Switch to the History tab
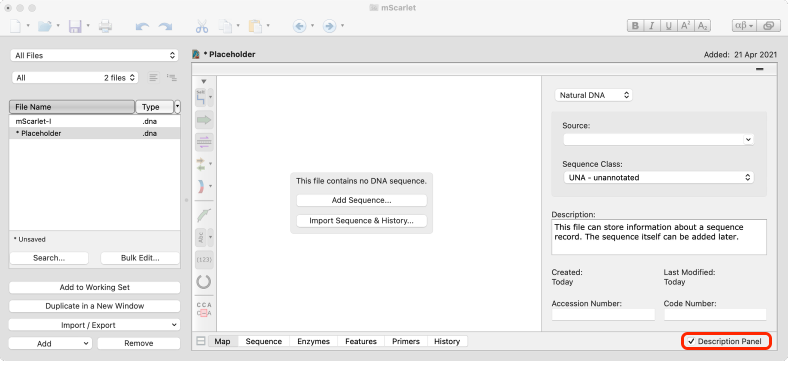 [447, 341]
